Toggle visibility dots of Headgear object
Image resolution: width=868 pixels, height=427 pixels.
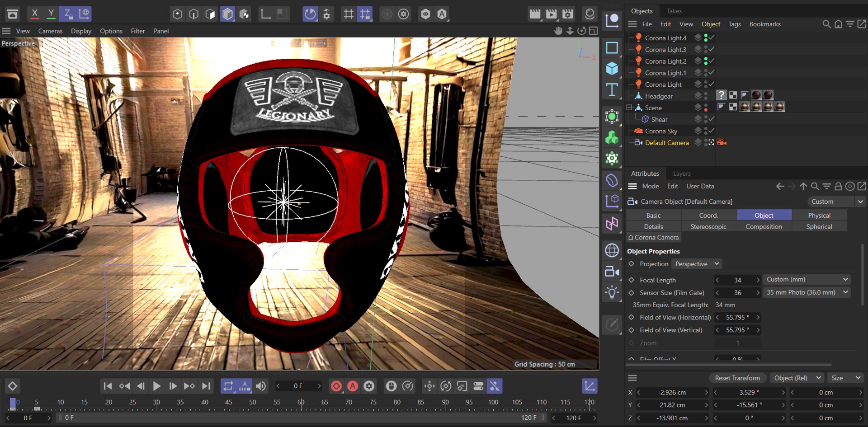pyautogui.click(x=706, y=96)
